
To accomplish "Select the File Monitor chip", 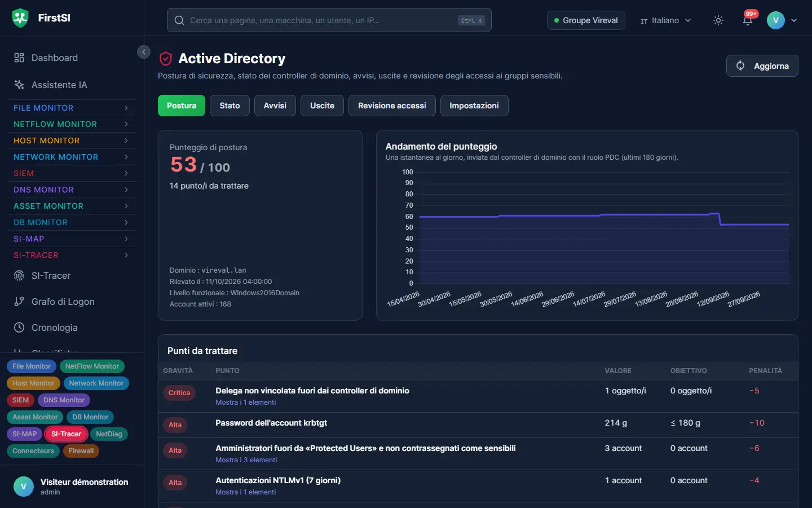I will (32, 366).
